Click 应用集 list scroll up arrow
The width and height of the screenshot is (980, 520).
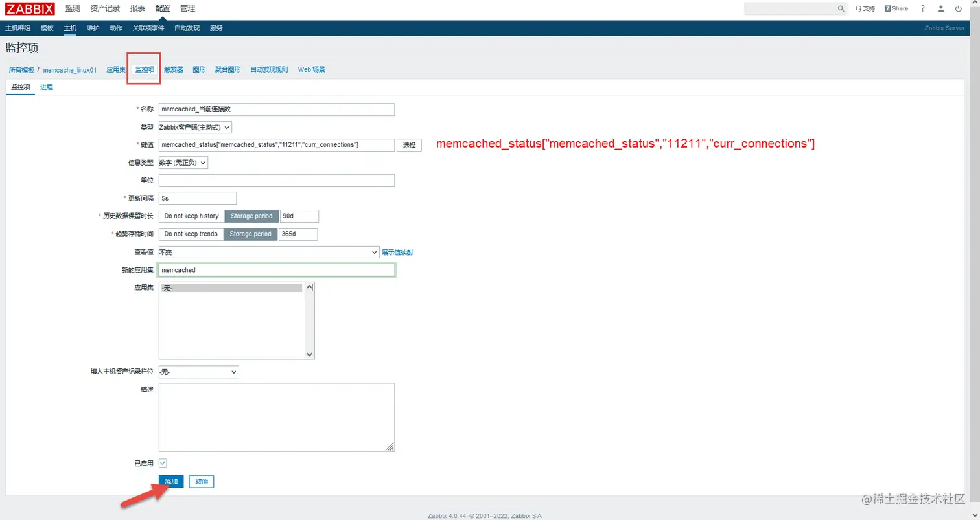(x=310, y=287)
